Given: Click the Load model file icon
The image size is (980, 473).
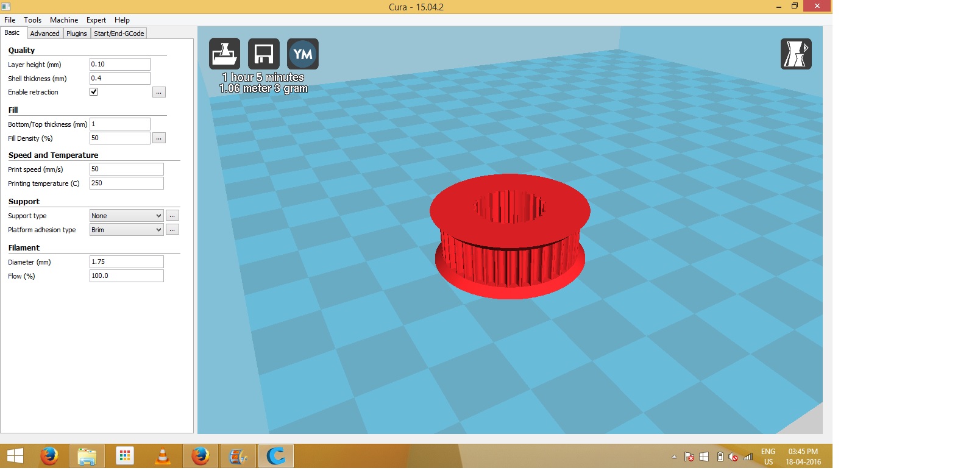Looking at the screenshot, I should [224, 54].
